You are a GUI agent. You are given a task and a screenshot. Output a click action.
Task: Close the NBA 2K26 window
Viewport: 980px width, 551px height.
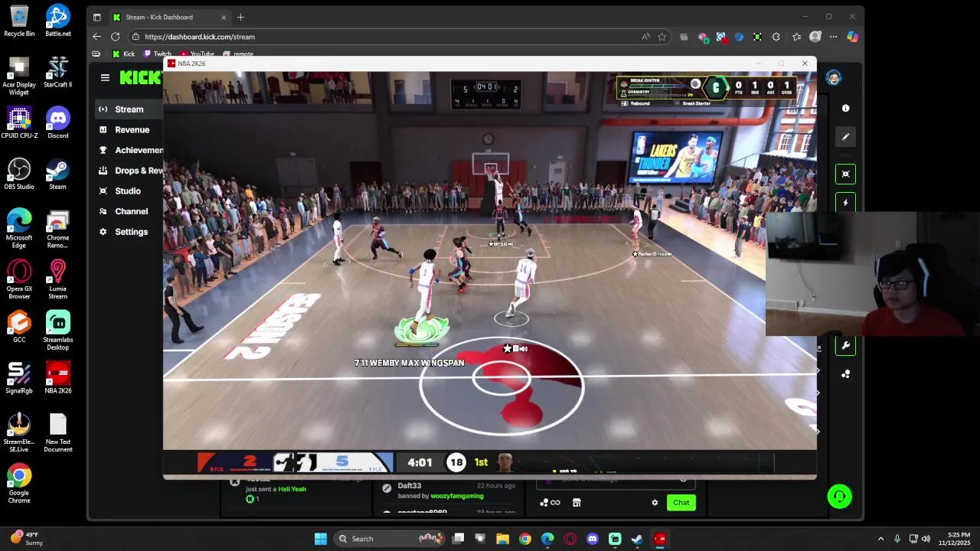pyautogui.click(x=805, y=64)
